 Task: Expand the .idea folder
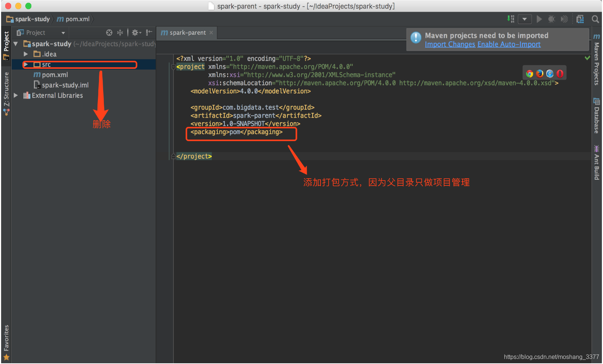[x=26, y=54]
